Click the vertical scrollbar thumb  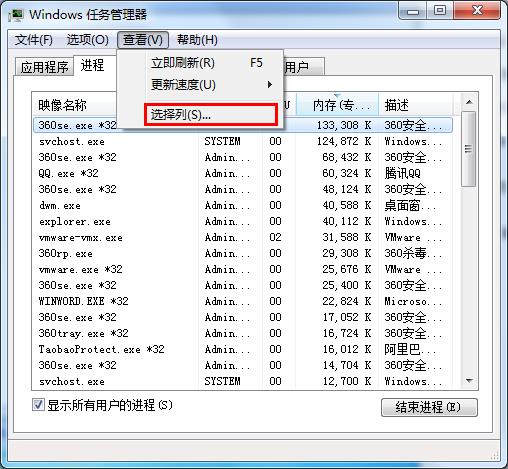(469, 149)
